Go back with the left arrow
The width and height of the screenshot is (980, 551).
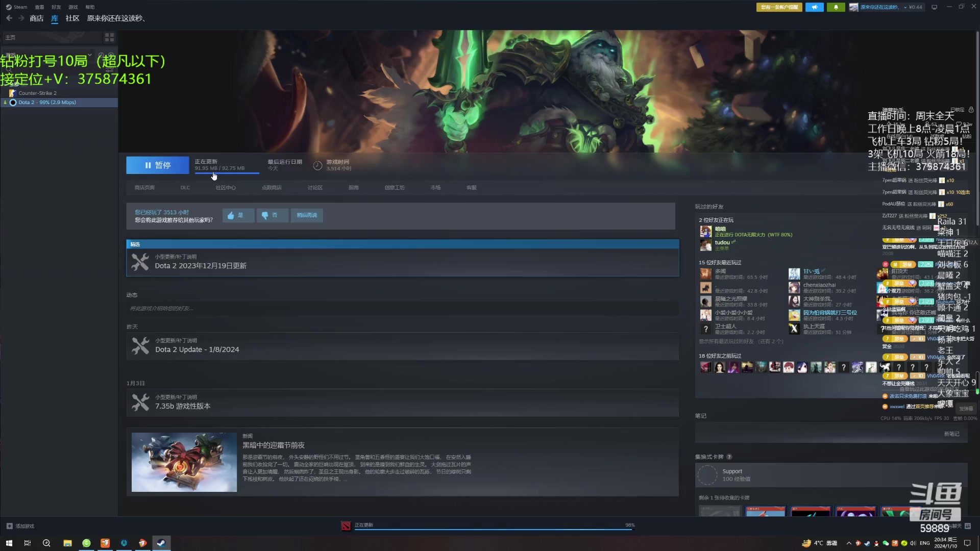click(x=9, y=18)
